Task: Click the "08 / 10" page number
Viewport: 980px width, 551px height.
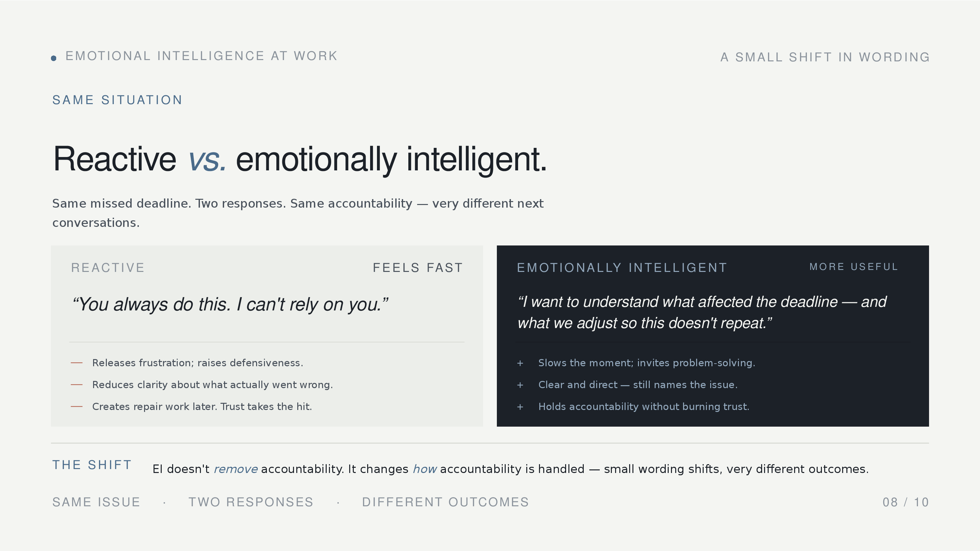Action: [x=906, y=502]
